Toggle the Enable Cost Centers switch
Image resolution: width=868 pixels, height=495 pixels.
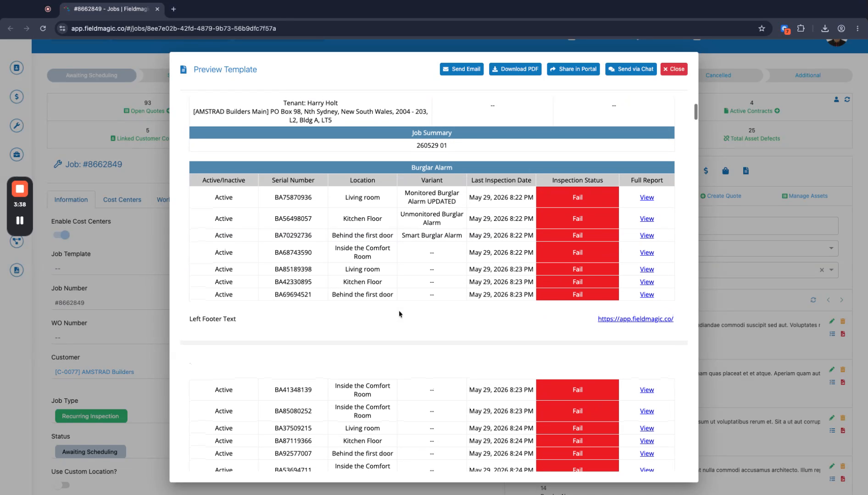(x=61, y=235)
